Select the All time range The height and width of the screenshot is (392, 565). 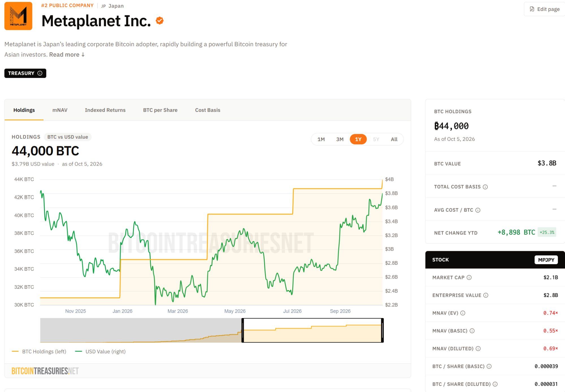pos(394,139)
